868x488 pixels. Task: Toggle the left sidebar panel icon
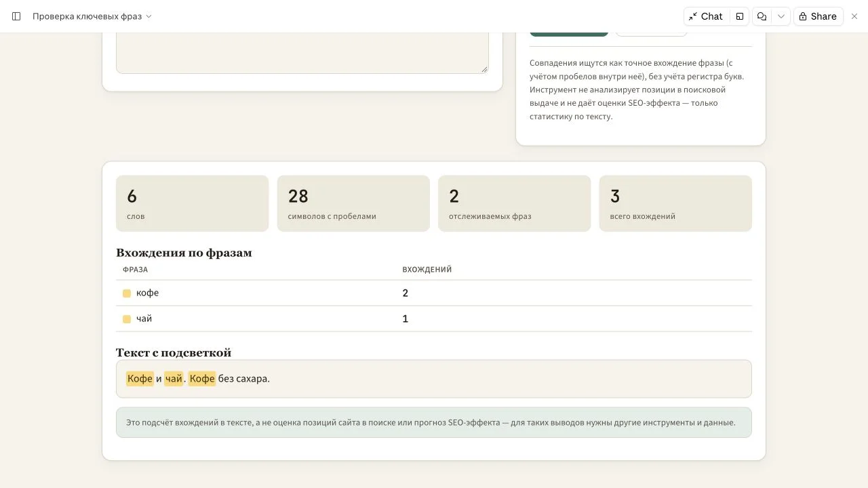[16, 16]
